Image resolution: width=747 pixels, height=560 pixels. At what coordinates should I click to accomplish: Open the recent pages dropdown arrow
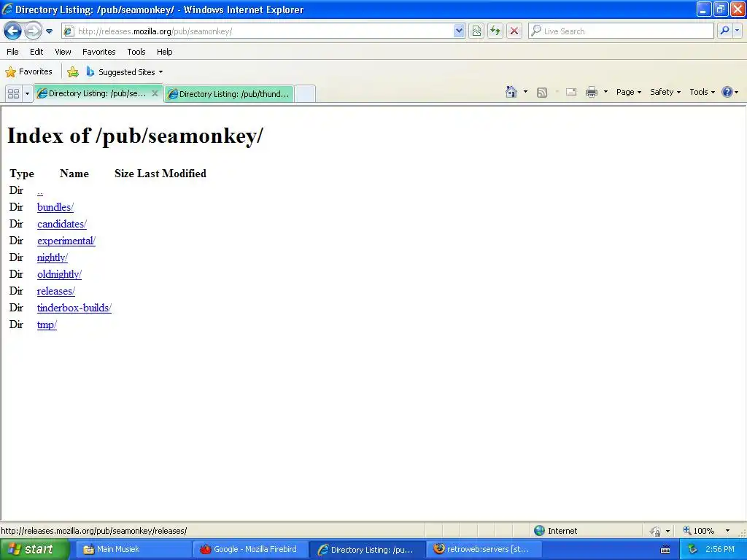(49, 31)
